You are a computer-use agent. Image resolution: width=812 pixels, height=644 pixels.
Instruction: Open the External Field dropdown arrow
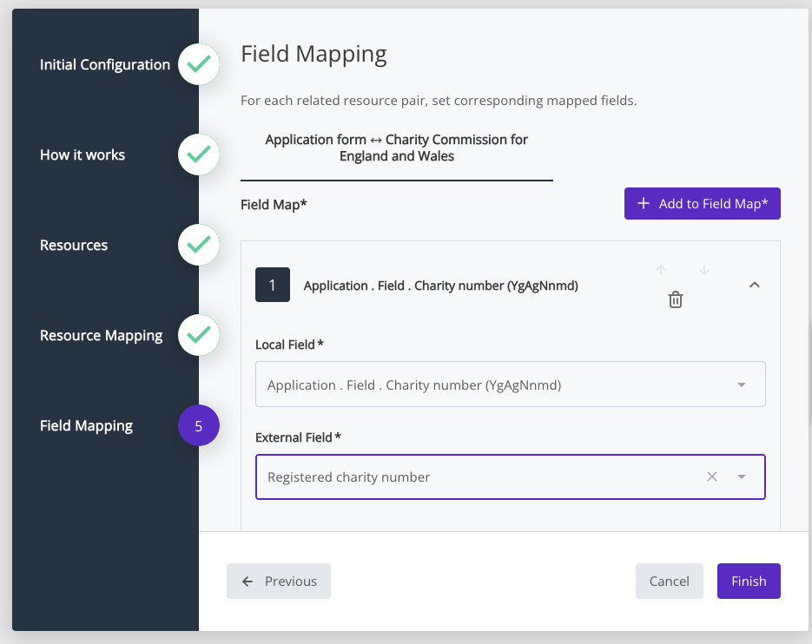tap(742, 476)
